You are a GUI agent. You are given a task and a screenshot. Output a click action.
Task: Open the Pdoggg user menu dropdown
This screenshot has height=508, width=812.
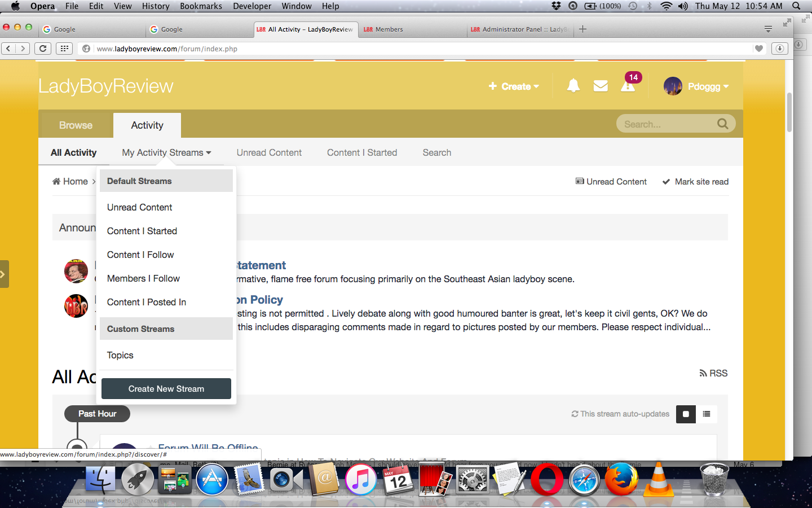696,86
